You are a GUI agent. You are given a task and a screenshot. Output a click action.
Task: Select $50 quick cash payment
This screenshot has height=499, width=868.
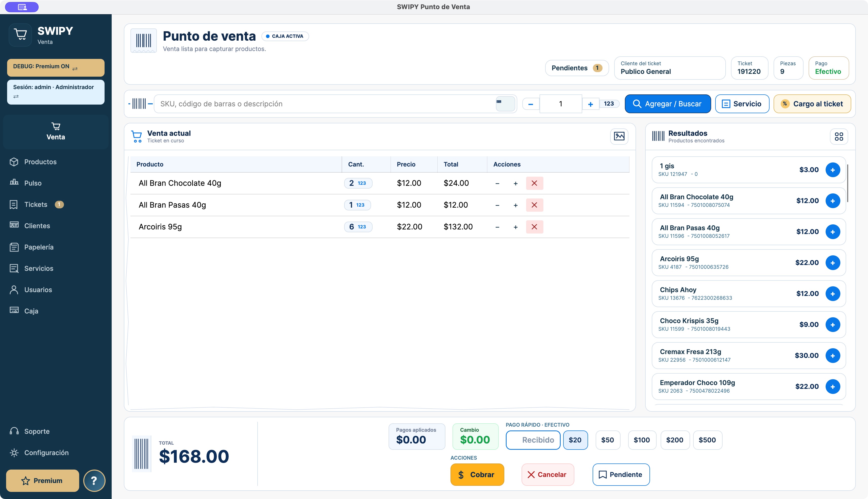pyautogui.click(x=608, y=440)
